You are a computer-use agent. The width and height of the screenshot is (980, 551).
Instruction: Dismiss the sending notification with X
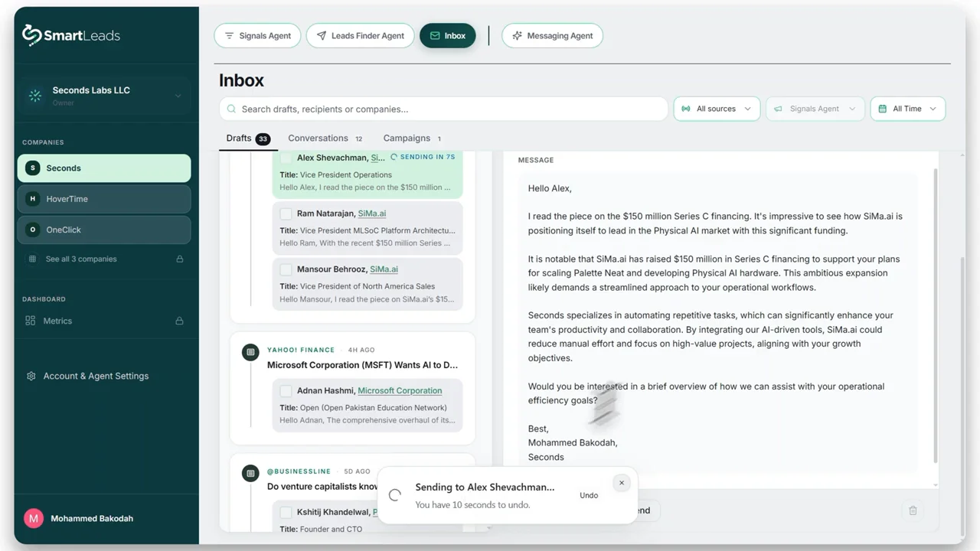click(622, 483)
